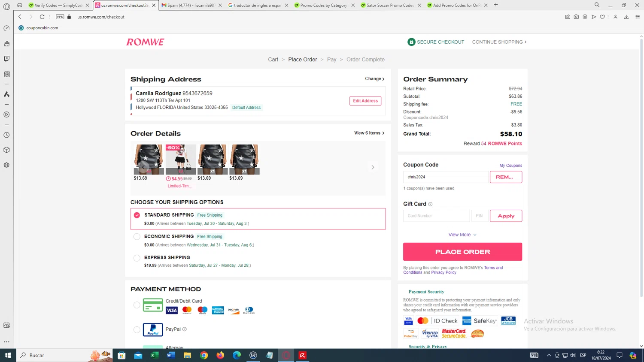Launch Google Chrome from the taskbar

pyautogui.click(x=204, y=355)
